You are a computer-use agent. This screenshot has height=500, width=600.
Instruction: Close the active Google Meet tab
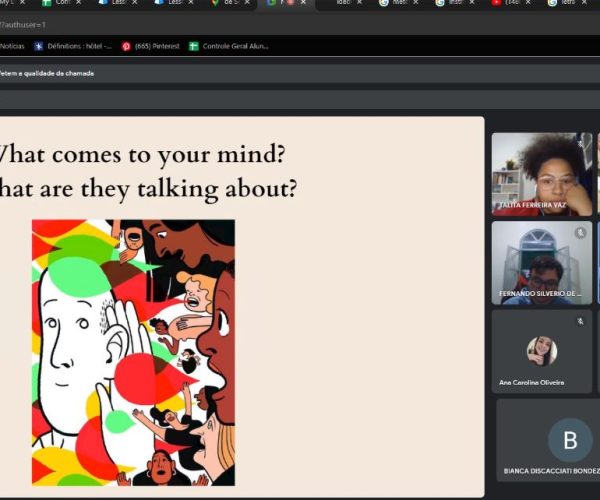303,3
